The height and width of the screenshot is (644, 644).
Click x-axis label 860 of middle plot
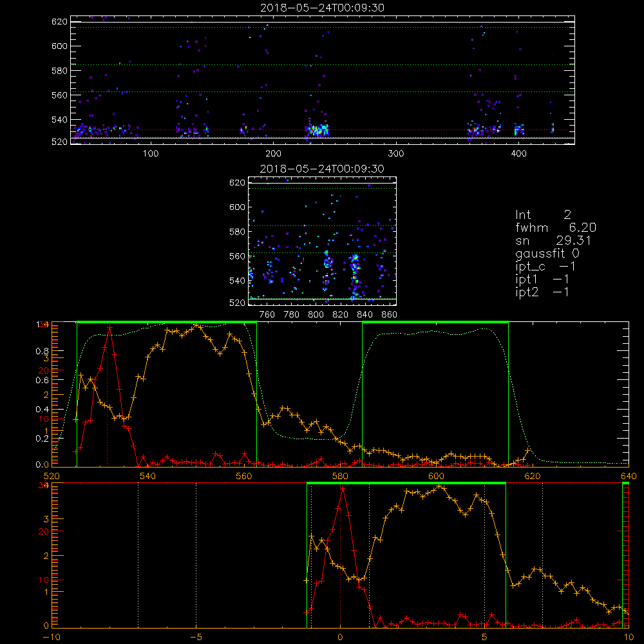pos(390,315)
